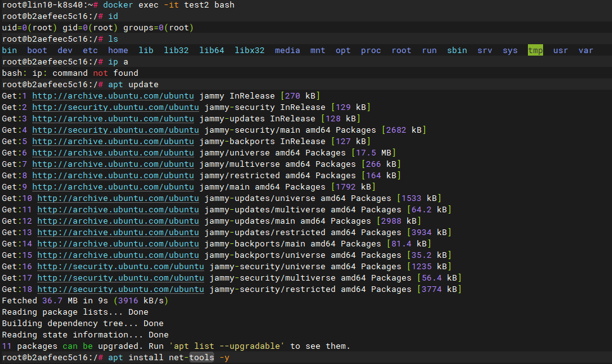The image size is (612, 364).
Task: Open the archive link on Get:5 jammy-backports InRelease line
Action: coord(113,141)
